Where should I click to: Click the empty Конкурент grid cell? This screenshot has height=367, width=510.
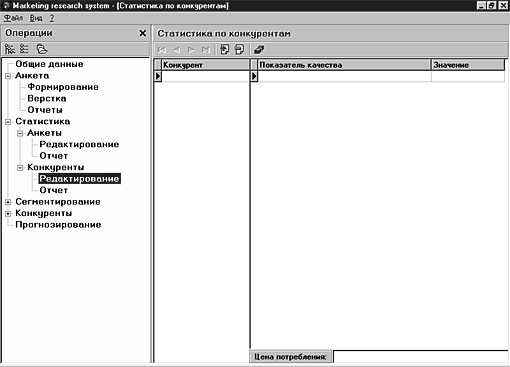[x=205, y=76]
